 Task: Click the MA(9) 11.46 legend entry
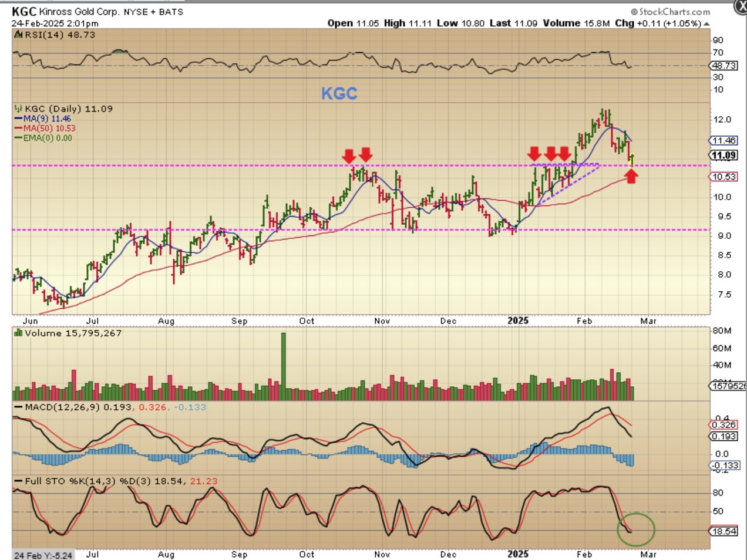[42, 119]
